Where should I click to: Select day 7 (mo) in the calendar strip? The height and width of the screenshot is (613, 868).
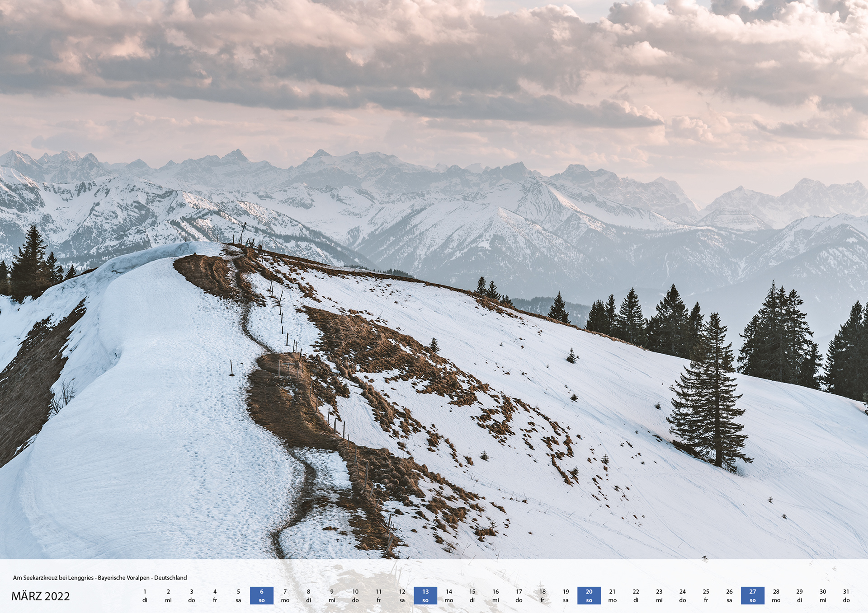pos(285,596)
